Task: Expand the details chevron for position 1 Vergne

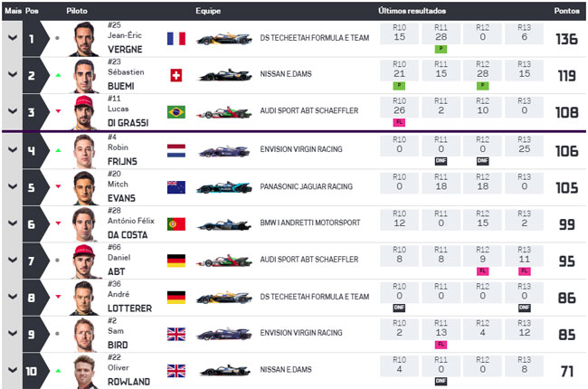Action: pyautogui.click(x=13, y=38)
